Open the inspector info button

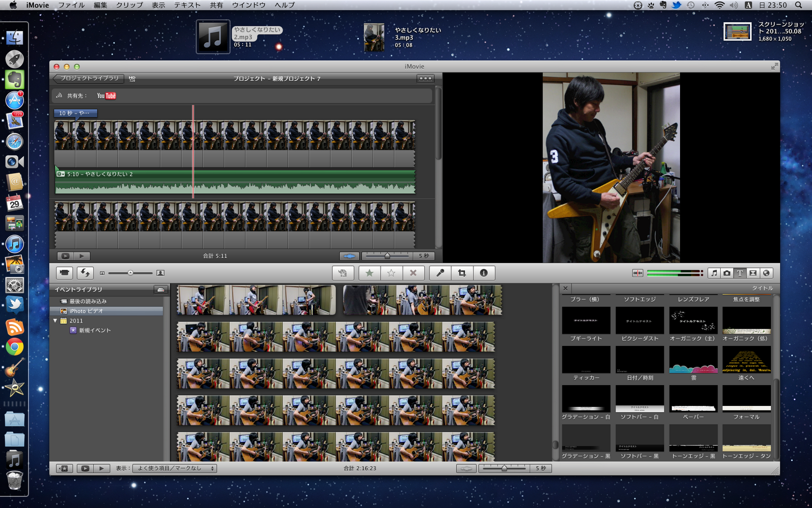pyautogui.click(x=484, y=273)
